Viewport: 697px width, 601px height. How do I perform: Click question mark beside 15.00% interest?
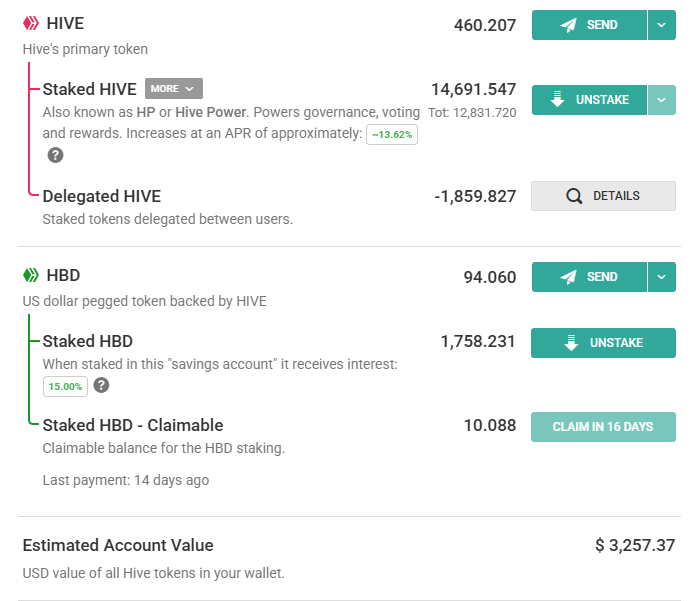(x=101, y=386)
